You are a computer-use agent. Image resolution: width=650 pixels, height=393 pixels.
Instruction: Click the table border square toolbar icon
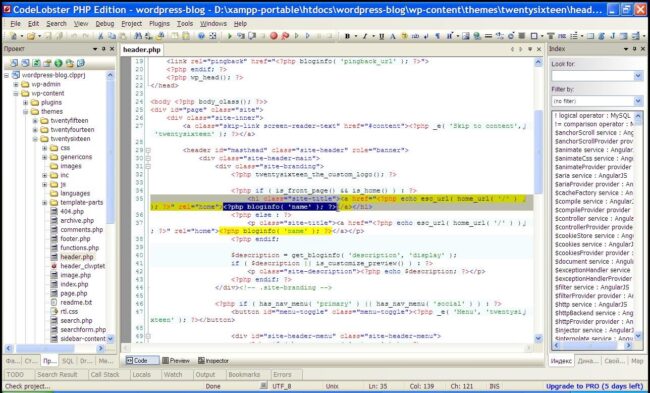[534, 36]
